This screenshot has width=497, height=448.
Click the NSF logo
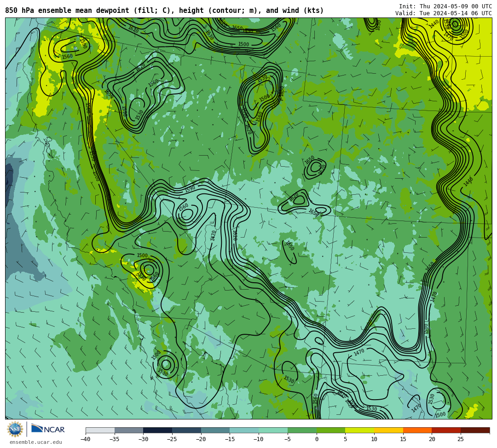(15, 429)
